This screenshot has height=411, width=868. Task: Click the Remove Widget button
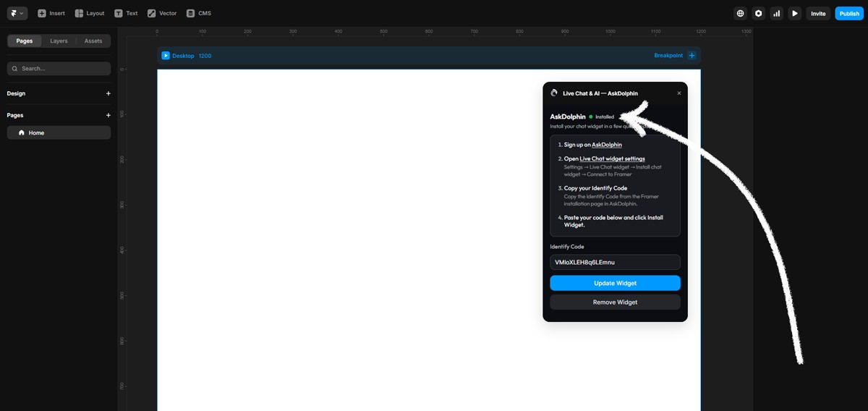pyautogui.click(x=615, y=302)
